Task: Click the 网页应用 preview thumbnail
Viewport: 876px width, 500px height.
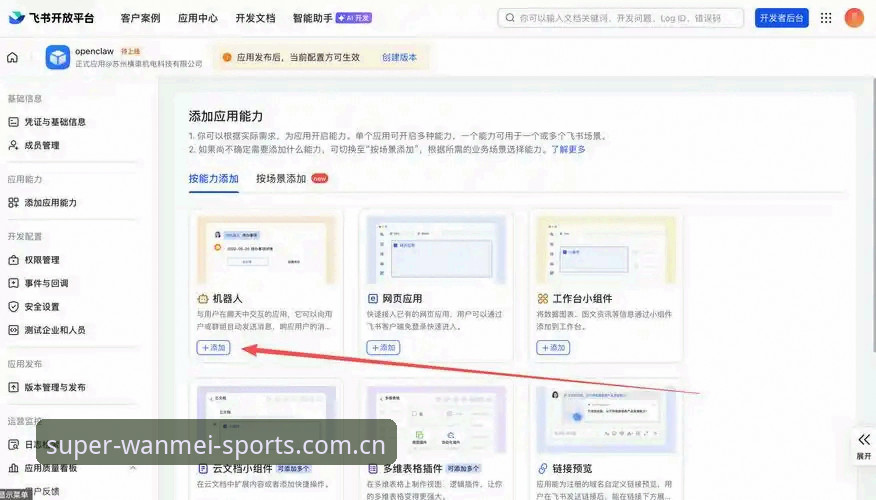Action: tap(436, 250)
